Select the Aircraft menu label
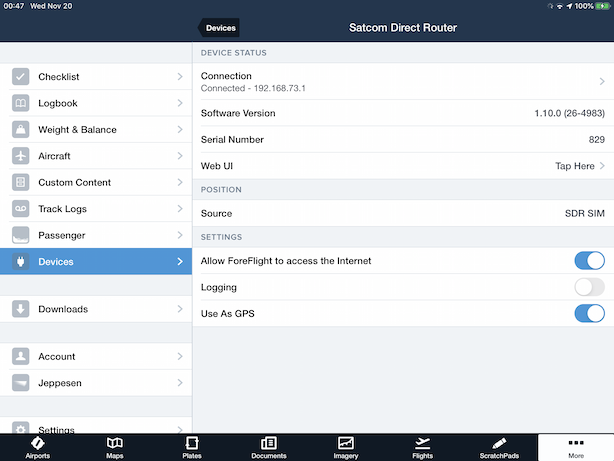The height and width of the screenshot is (461, 614). (x=54, y=156)
